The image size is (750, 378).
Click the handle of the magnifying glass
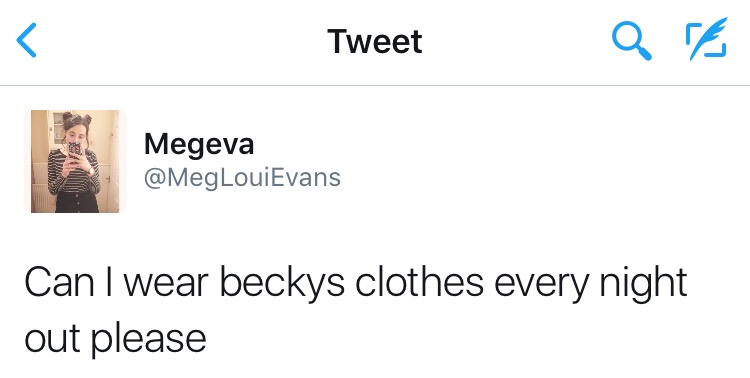(x=643, y=52)
